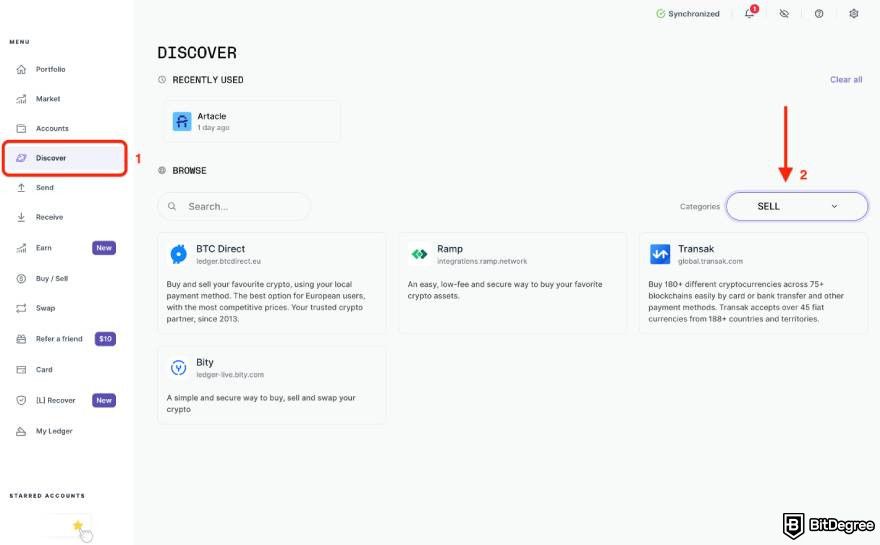Click the My Ledger device icon
Viewport: 880px width, 545px height.
(x=21, y=432)
